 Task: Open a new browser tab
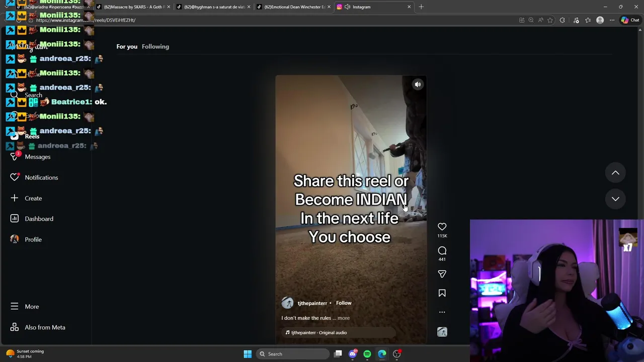pos(421,7)
